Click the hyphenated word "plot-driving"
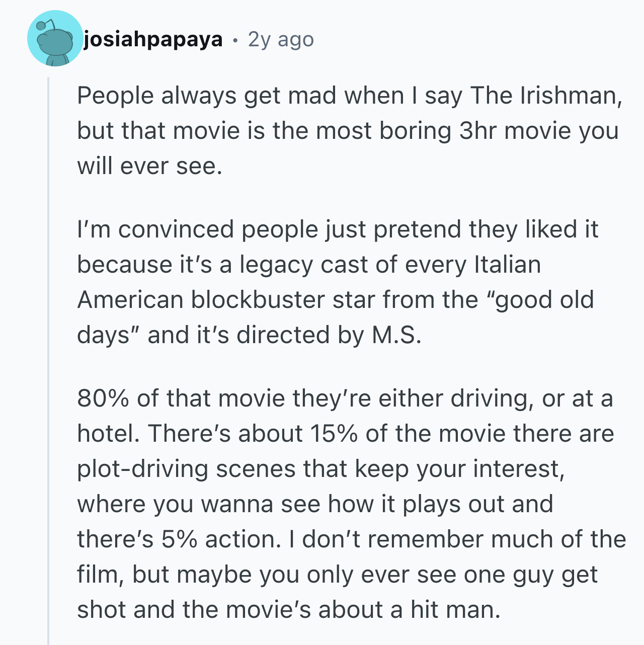The height and width of the screenshot is (645, 644). [x=142, y=469]
